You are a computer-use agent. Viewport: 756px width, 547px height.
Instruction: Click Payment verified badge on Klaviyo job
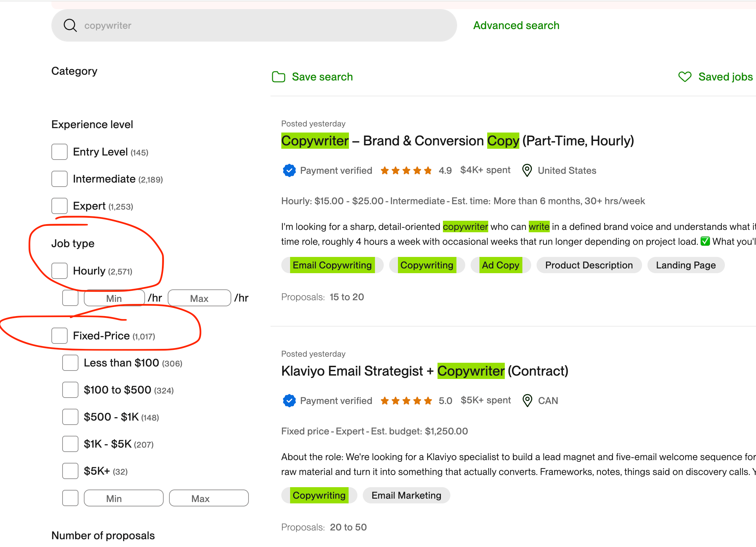coord(289,401)
